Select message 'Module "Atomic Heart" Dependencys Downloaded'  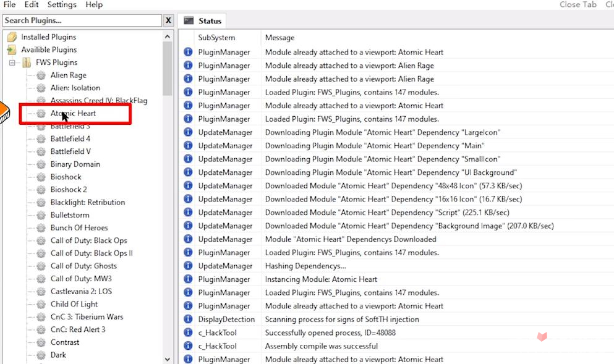click(x=351, y=239)
